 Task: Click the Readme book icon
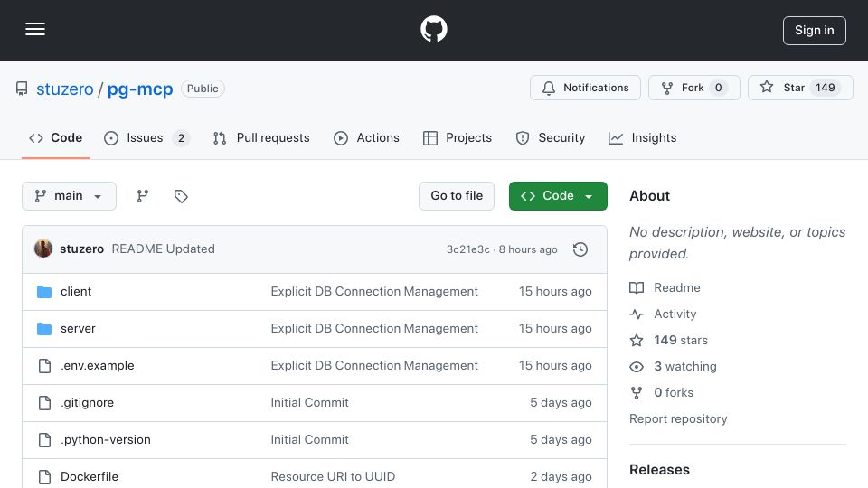[637, 287]
